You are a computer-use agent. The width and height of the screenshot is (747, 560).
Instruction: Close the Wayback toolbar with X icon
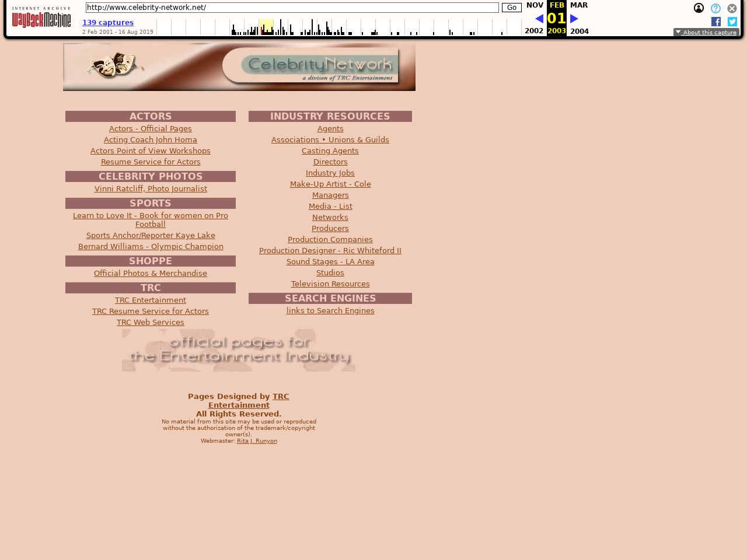pyautogui.click(x=732, y=8)
